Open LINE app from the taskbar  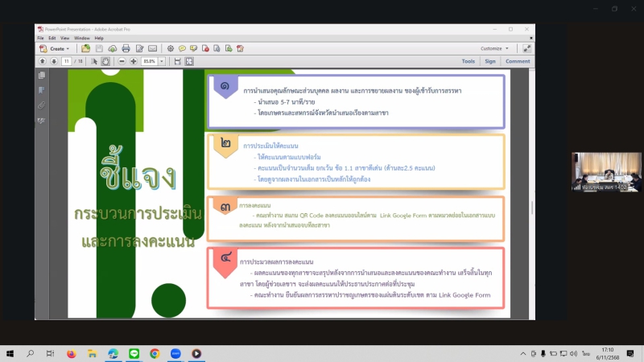pos(134,353)
